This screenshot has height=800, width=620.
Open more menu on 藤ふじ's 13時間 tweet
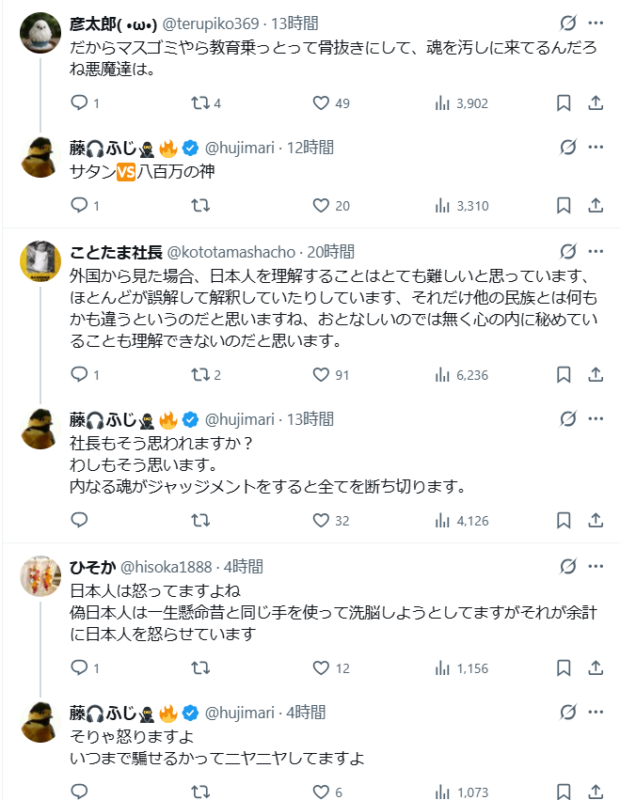(x=597, y=419)
